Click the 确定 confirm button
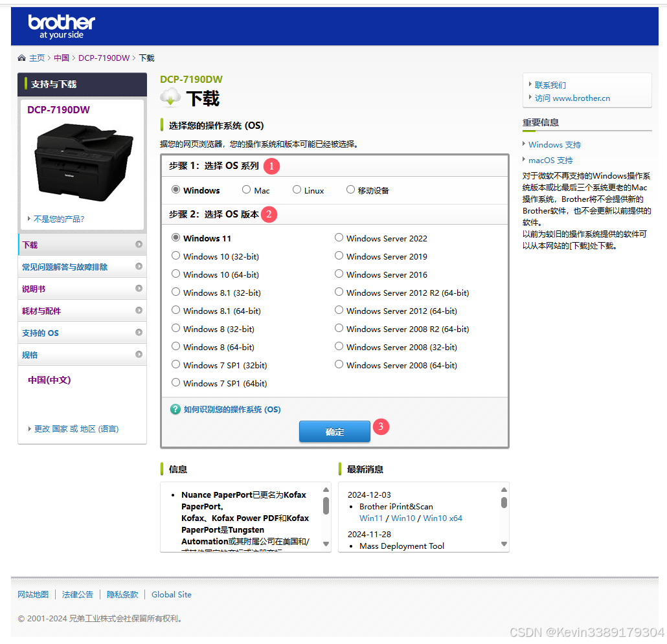This screenshot has height=644, width=667. [x=335, y=432]
